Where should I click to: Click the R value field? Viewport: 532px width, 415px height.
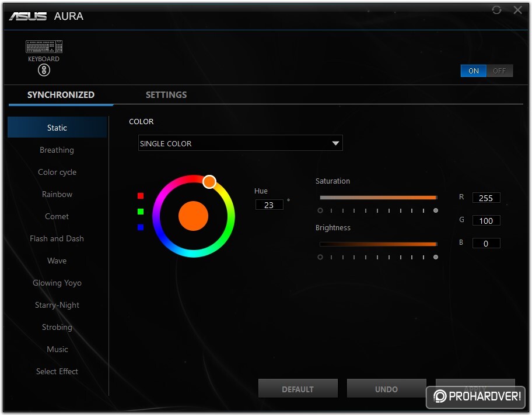(486, 198)
